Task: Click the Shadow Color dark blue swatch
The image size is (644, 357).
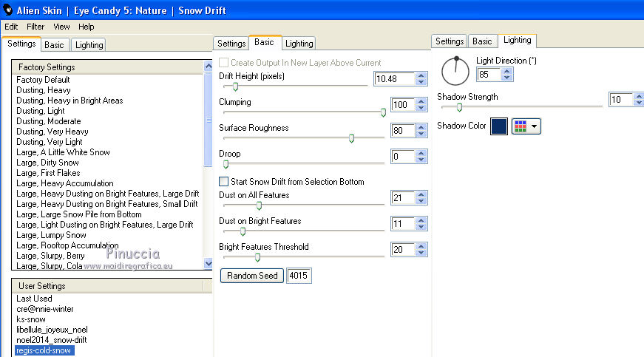Action: click(498, 126)
